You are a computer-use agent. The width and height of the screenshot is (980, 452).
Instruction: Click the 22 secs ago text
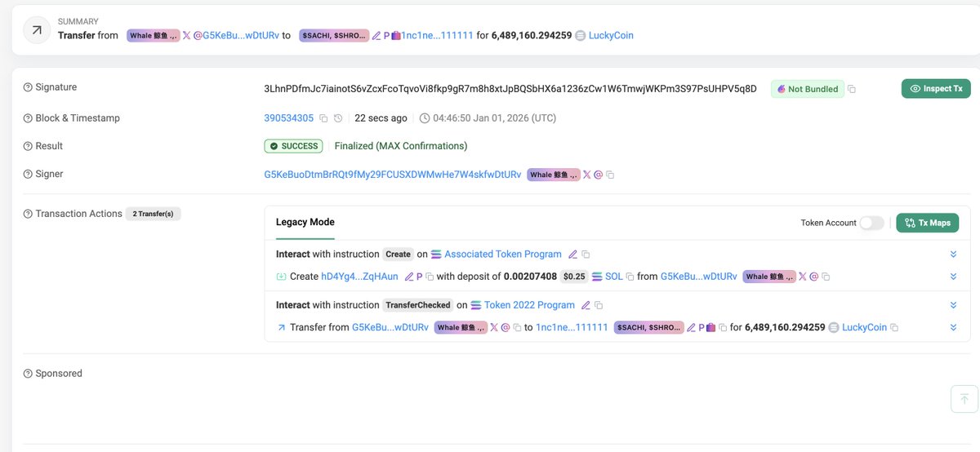click(381, 118)
